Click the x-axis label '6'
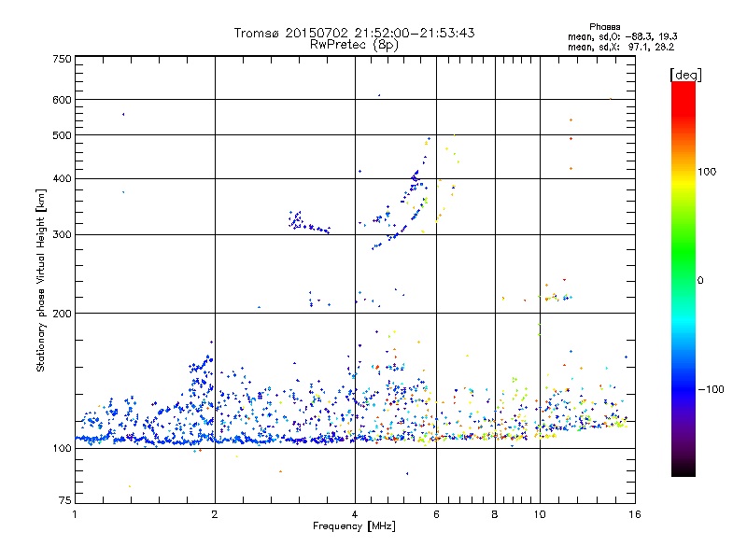Screen dimensions: 747x560 pyautogui.click(x=436, y=514)
